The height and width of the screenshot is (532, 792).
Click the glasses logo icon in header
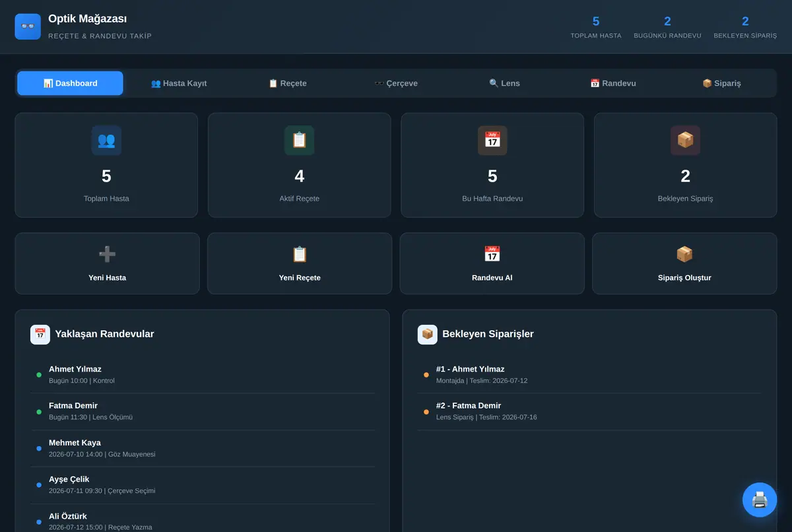click(x=28, y=26)
